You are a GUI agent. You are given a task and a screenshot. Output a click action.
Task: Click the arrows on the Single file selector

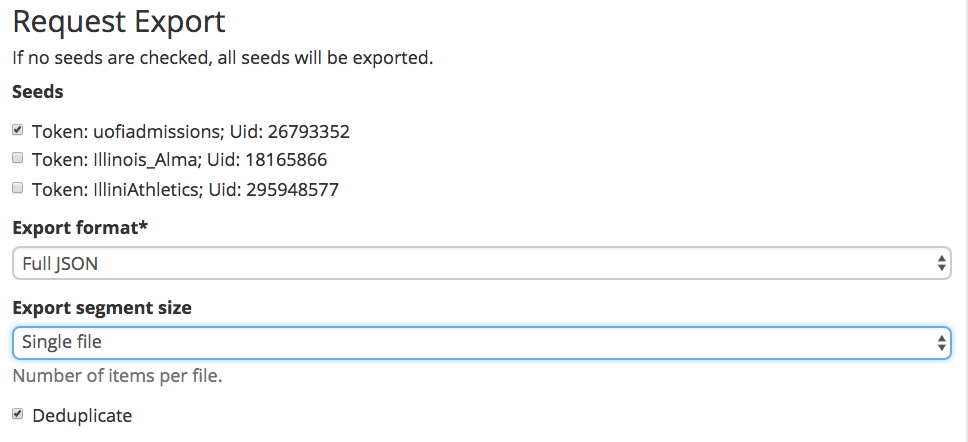tap(941, 343)
